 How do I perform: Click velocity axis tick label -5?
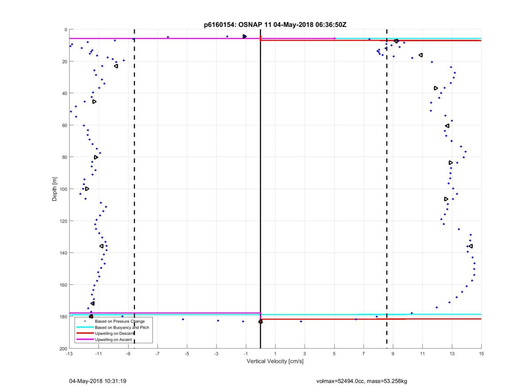187,354
